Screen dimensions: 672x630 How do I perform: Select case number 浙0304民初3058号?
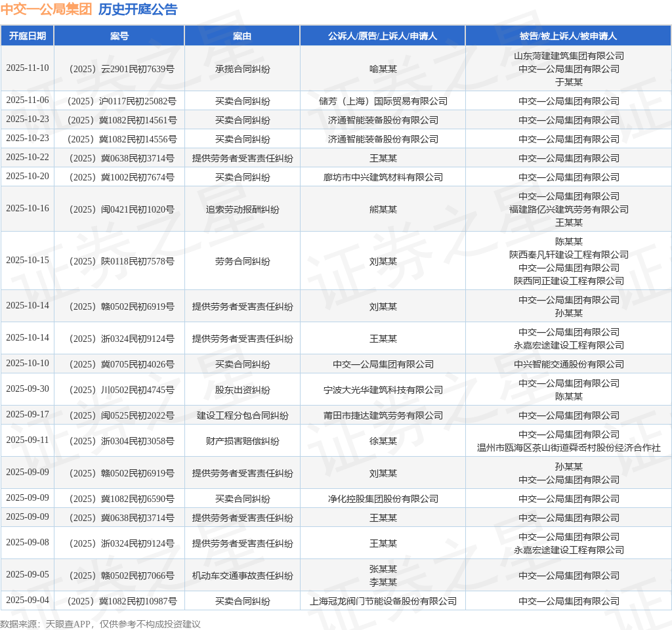point(121,441)
